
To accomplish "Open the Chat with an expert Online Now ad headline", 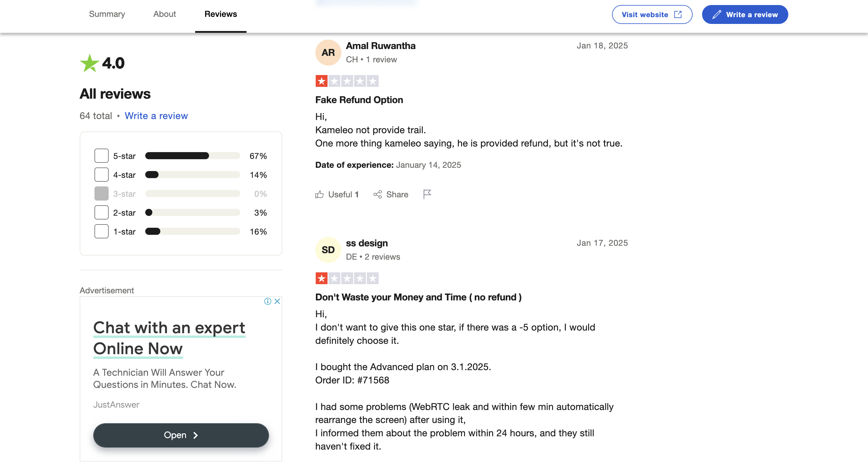I will tap(169, 338).
